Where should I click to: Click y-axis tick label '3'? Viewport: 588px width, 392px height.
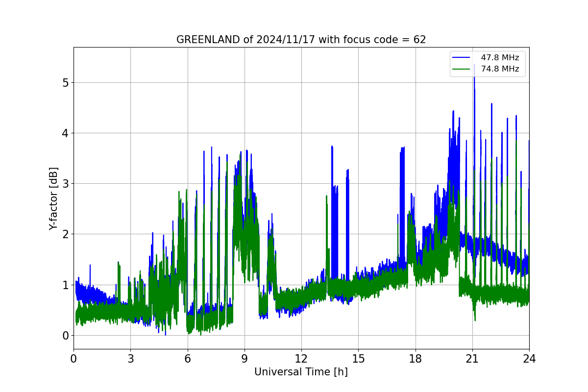(x=65, y=184)
